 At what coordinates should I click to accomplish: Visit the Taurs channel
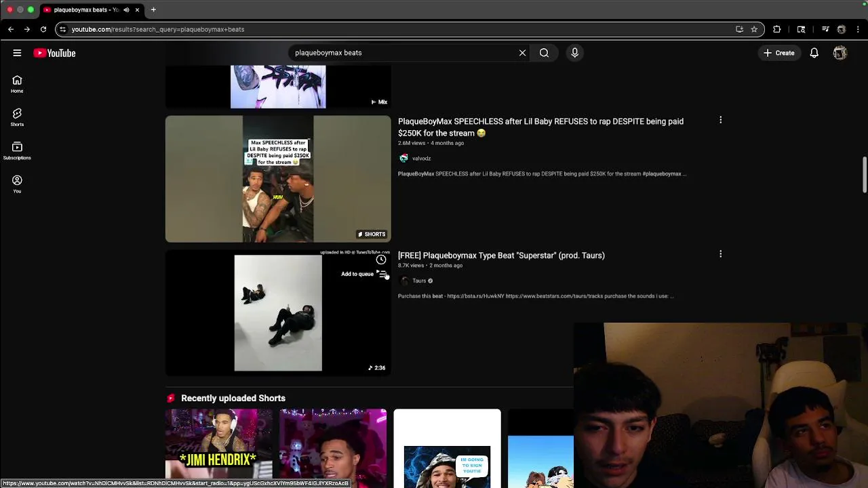419,281
